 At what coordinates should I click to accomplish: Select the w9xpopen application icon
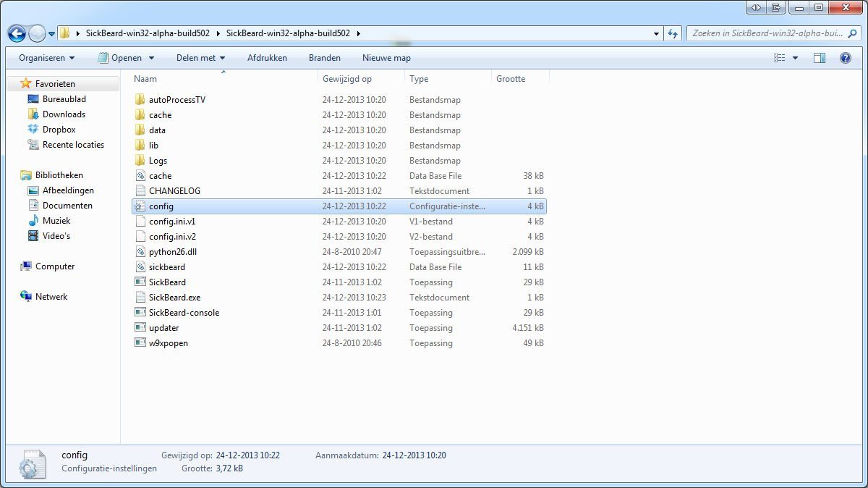point(140,343)
